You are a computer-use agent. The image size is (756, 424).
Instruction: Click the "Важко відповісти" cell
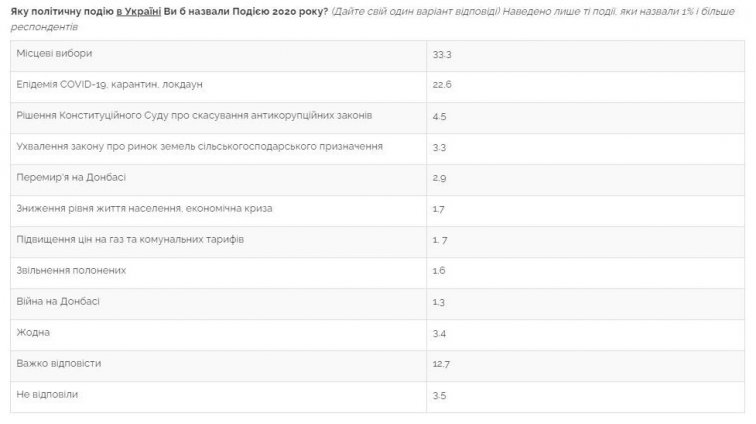click(x=60, y=363)
